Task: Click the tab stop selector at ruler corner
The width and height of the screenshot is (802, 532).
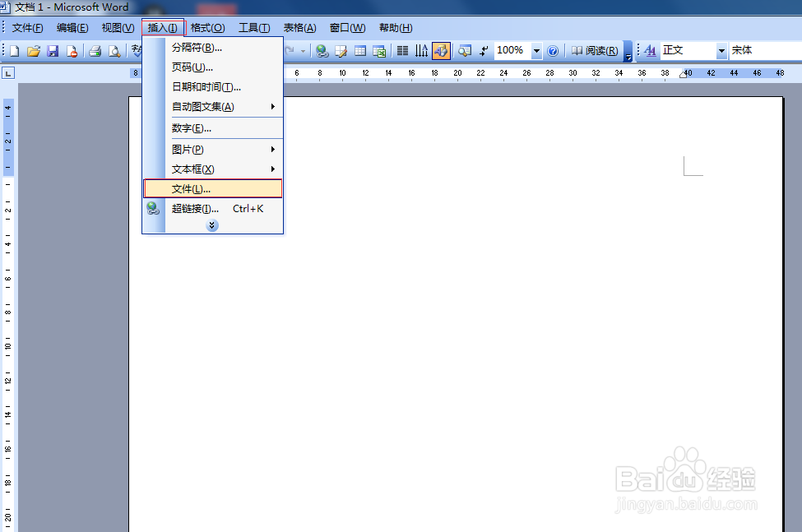Action: pyautogui.click(x=8, y=73)
